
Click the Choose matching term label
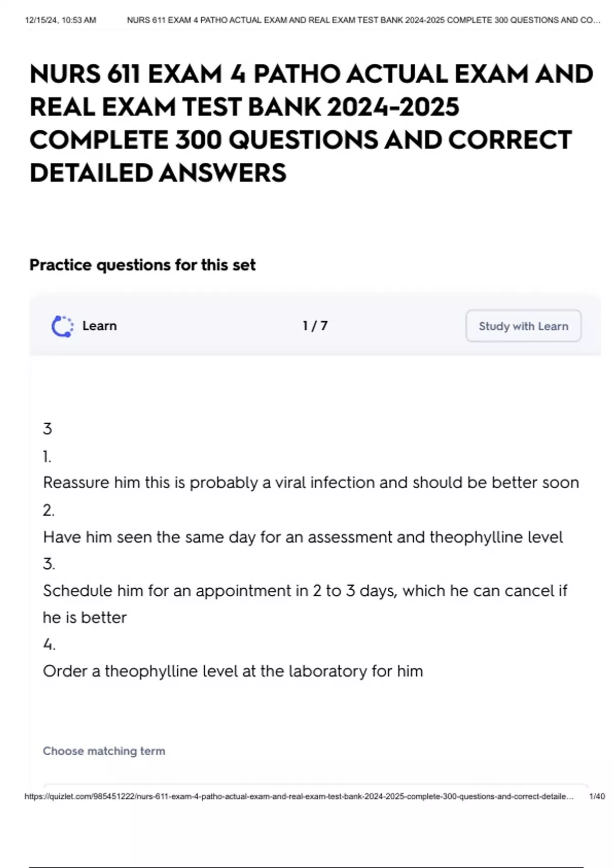coord(104,751)
